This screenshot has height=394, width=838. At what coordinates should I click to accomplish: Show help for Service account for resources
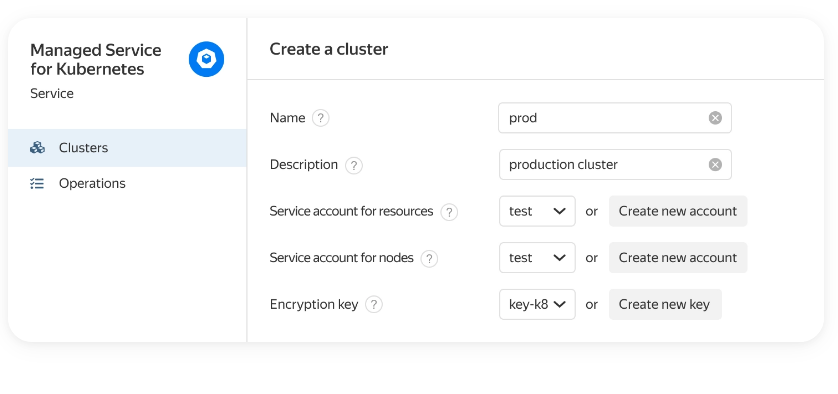pyautogui.click(x=449, y=212)
